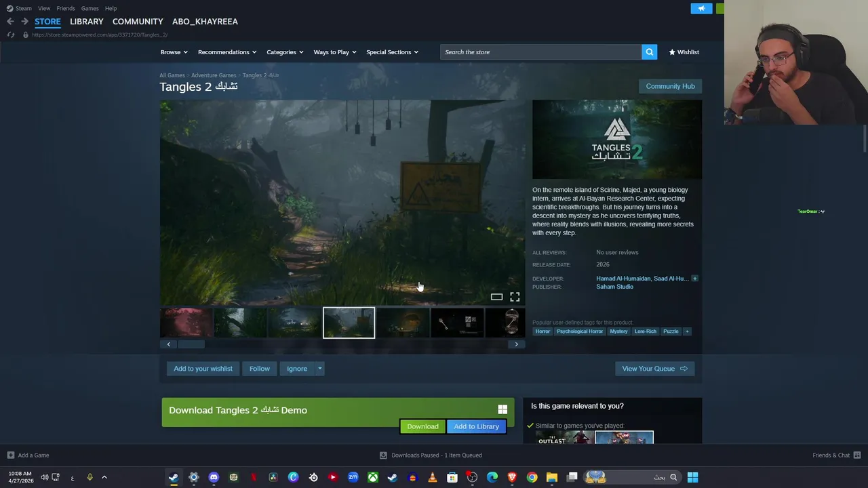Show hidden icons in the system tray
The image size is (868, 488).
[104, 477]
